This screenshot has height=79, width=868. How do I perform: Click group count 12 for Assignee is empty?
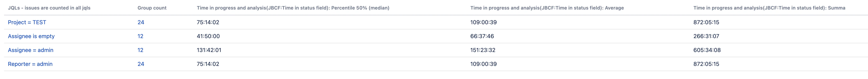(x=141, y=36)
